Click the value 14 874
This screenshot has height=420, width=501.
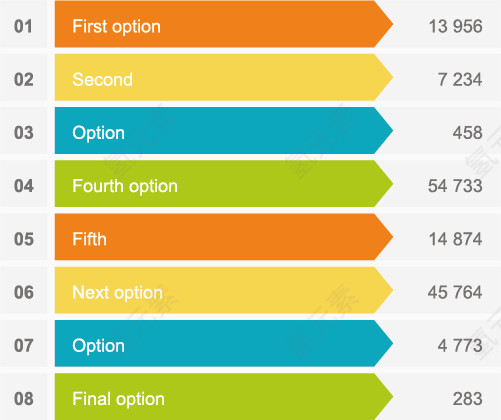(x=455, y=239)
